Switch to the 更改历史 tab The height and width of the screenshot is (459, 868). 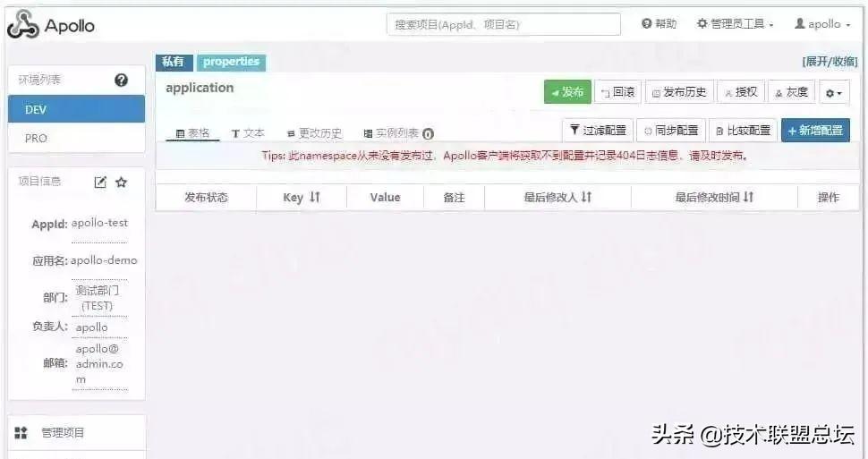pos(314,133)
